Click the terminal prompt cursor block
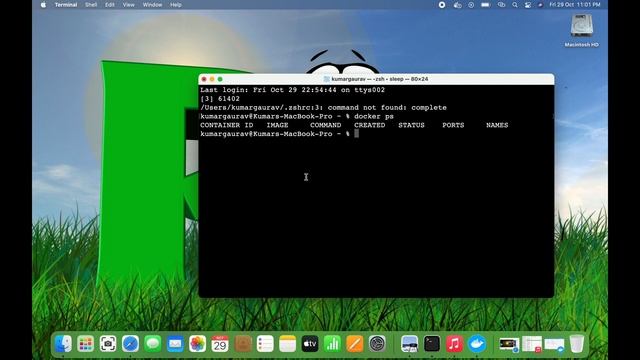Screen dimensions: 640x360 point(357,134)
